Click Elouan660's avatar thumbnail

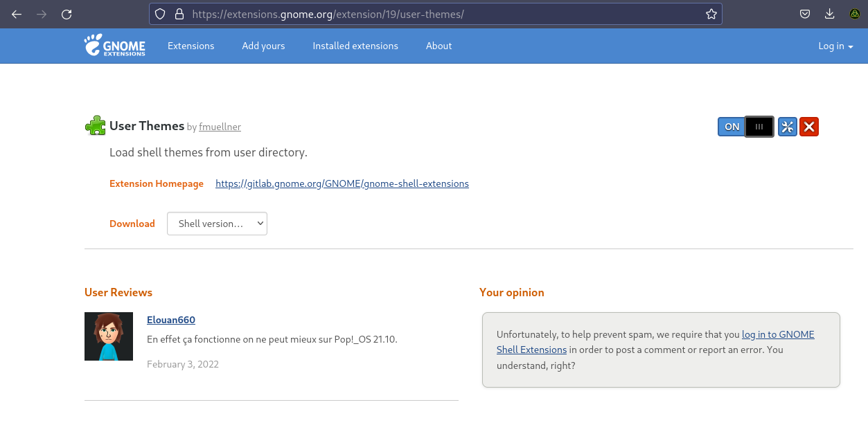(x=109, y=336)
